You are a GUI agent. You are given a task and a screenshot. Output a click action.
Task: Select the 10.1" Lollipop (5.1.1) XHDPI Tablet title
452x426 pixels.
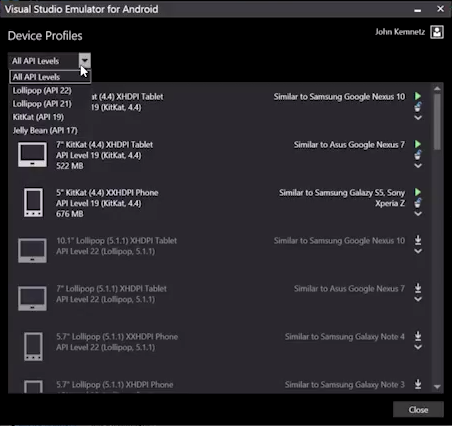coord(117,241)
